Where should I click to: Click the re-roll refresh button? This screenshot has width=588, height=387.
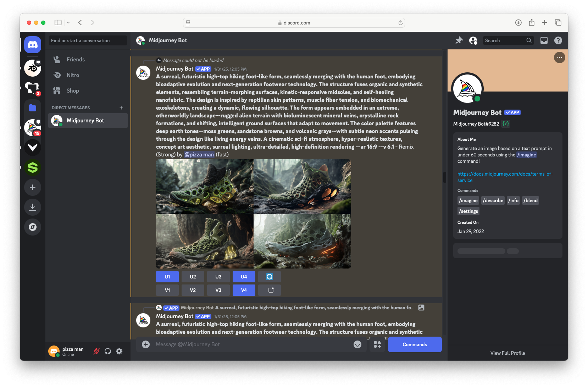(x=270, y=277)
